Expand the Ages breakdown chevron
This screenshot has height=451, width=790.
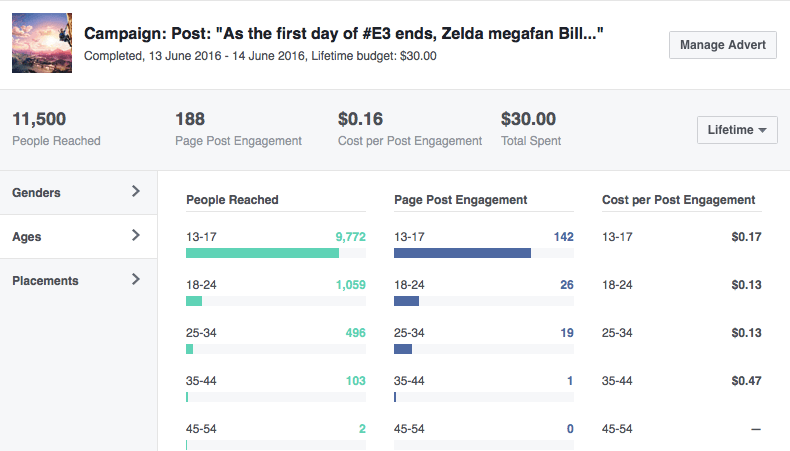tap(136, 236)
